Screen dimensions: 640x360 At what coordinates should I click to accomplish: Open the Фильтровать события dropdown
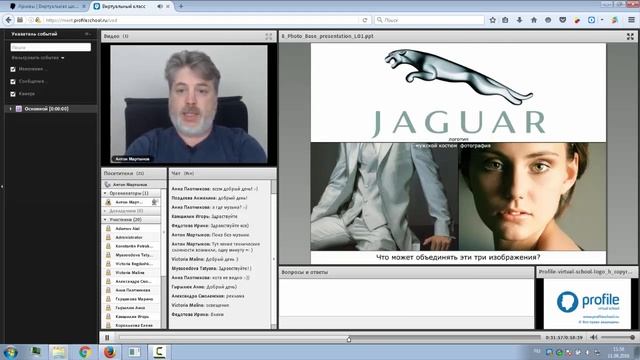click(x=38, y=58)
